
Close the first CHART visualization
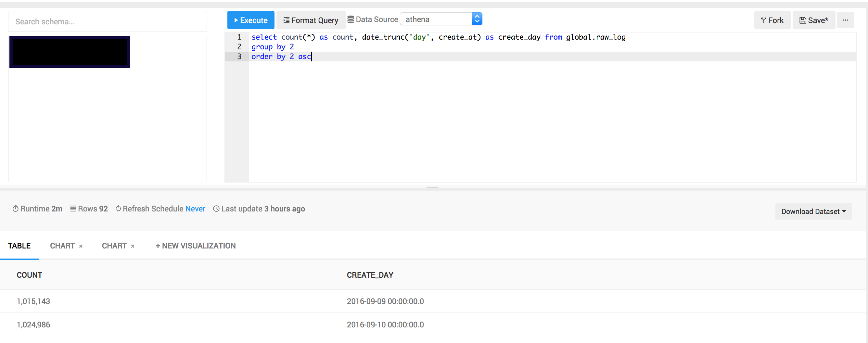(81, 246)
